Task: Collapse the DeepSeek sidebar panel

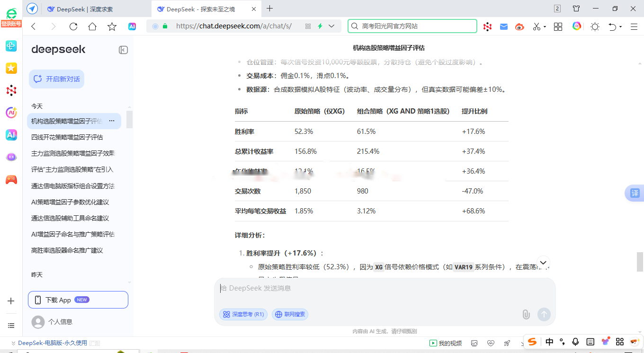Action: coord(124,50)
